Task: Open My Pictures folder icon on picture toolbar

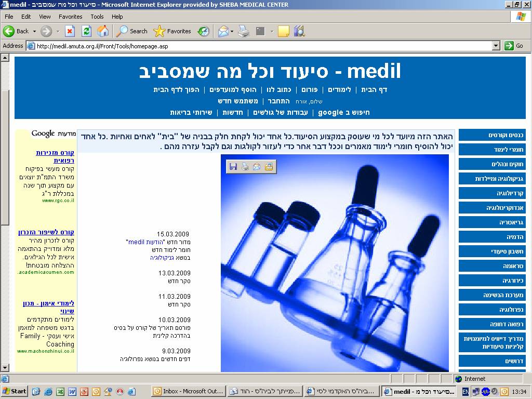Action: [269, 167]
